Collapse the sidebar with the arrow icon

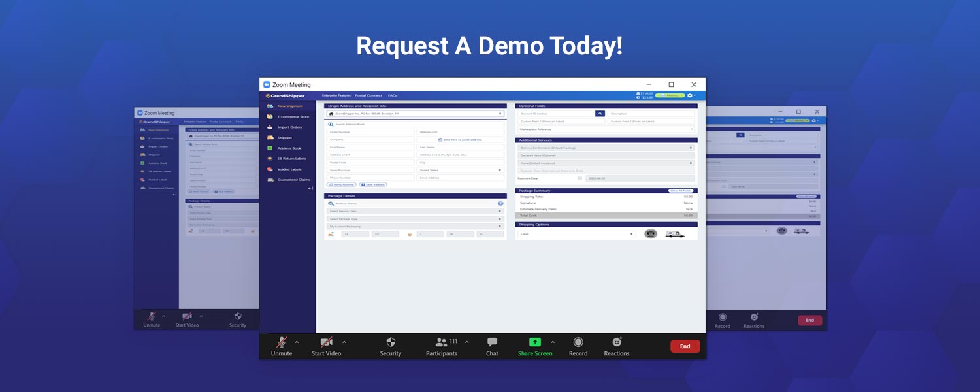pos(310,188)
